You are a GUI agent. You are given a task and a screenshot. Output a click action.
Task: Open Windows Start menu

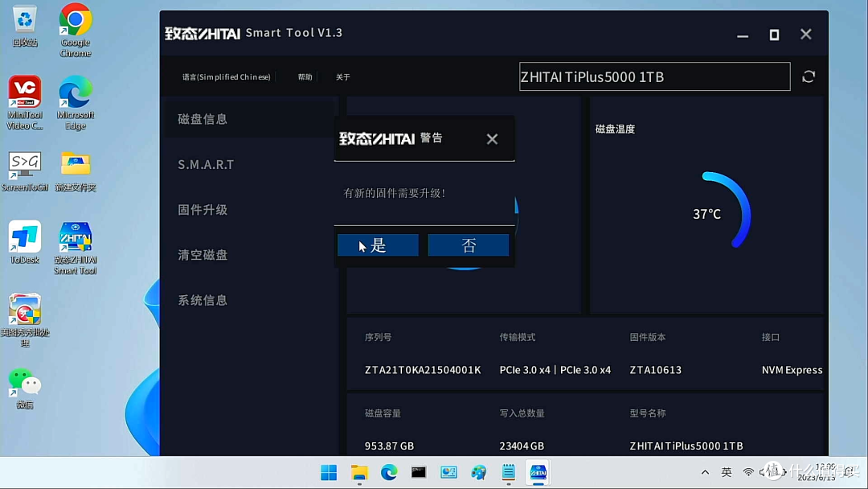pos(329,472)
